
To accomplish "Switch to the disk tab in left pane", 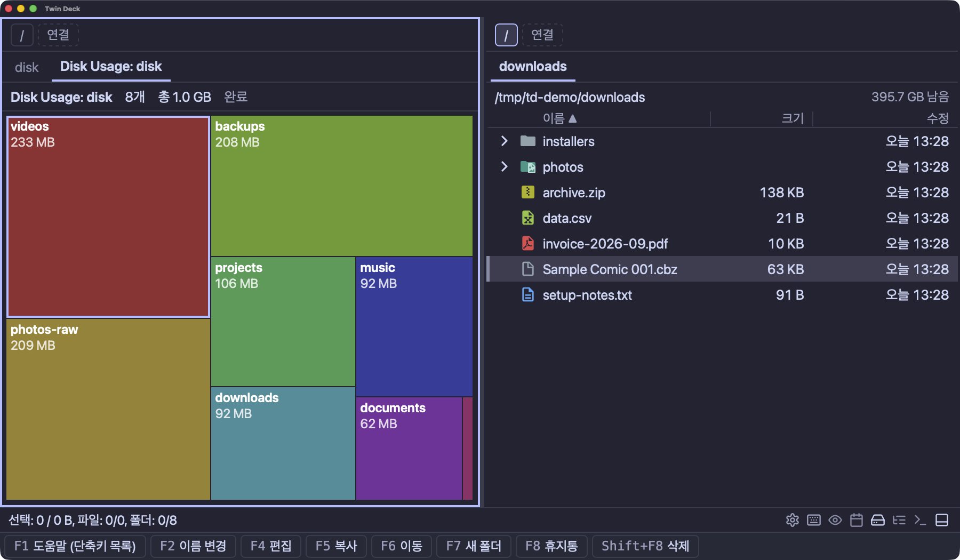I will tap(27, 67).
